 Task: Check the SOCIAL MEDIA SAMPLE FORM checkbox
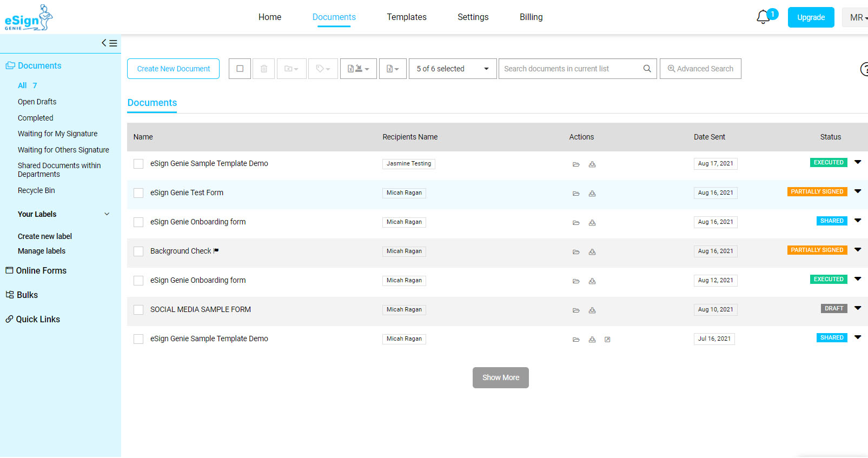coord(138,310)
